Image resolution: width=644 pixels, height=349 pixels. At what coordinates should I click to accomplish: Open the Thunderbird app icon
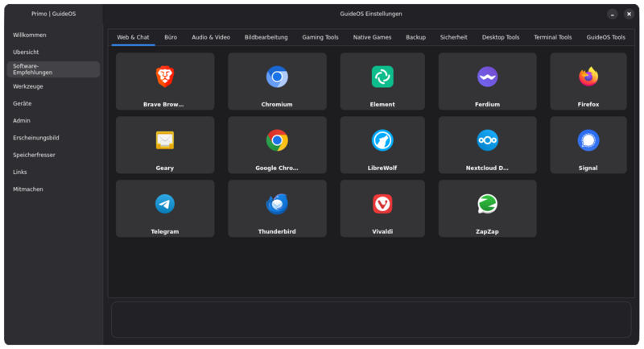click(x=277, y=204)
